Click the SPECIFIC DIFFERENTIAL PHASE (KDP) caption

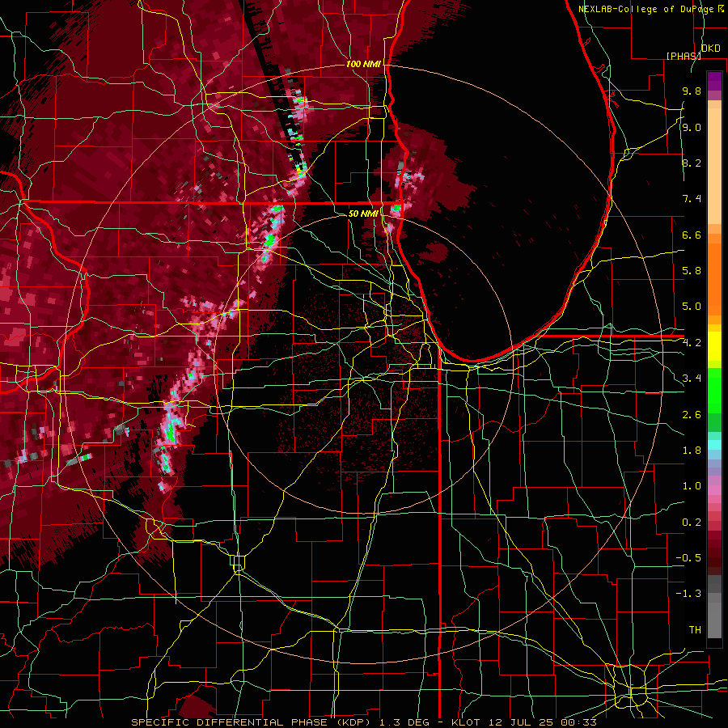(252, 722)
